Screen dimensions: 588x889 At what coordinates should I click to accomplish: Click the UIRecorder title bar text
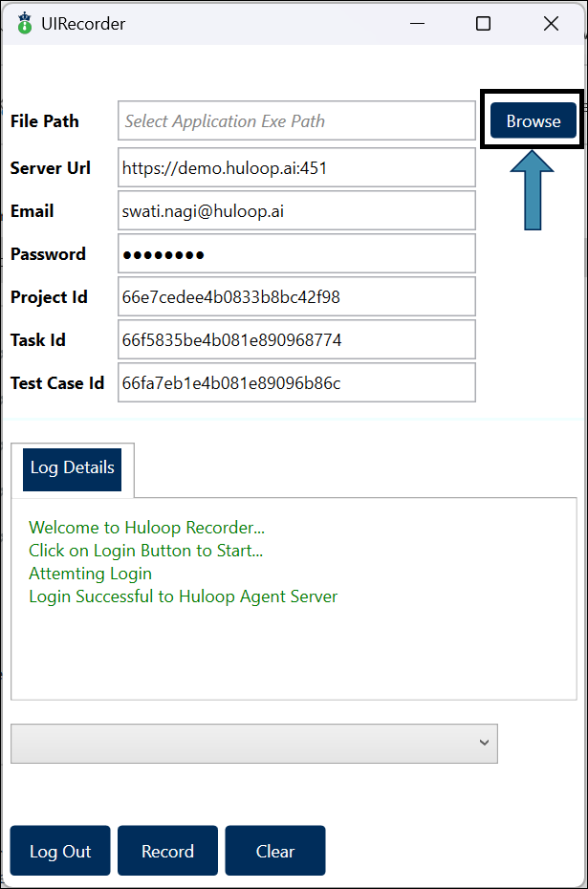[x=83, y=24]
